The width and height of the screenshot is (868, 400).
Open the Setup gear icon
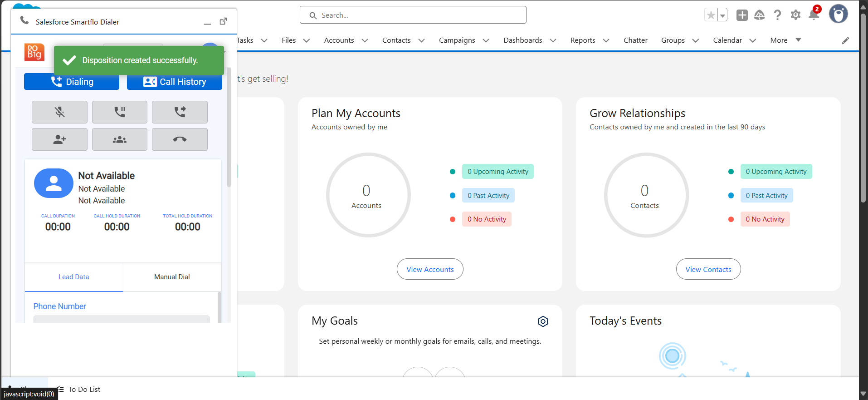pyautogui.click(x=795, y=15)
